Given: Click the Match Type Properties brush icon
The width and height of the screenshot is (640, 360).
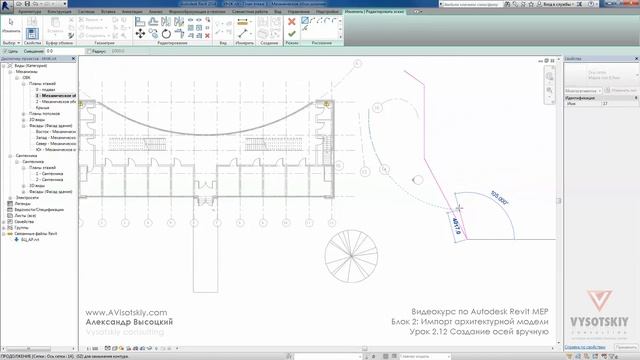Looking at the screenshot, I should [x=71, y=36].
